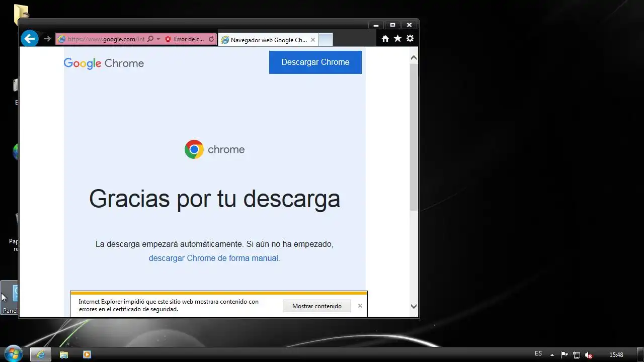Click the muted volume tray icon
This screenshot has height=362, width=644.
click(589, 355)
